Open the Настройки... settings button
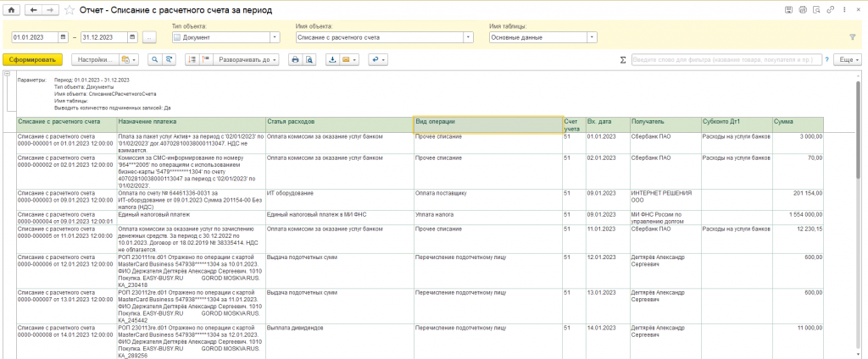Screen dimensions: 868x359 tap(95, 60)
